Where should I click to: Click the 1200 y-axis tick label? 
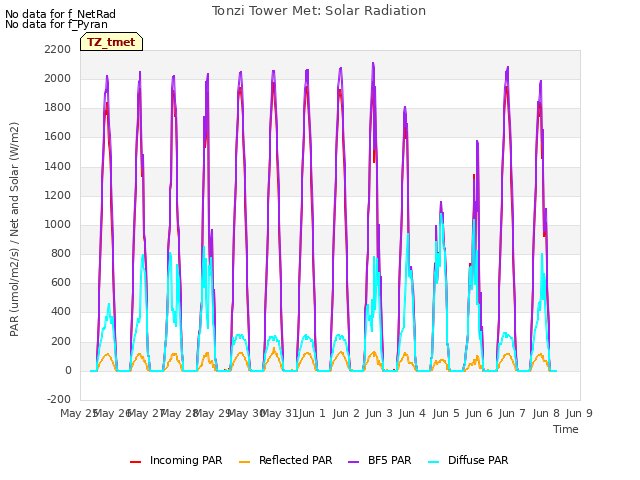tap(58, 196)
